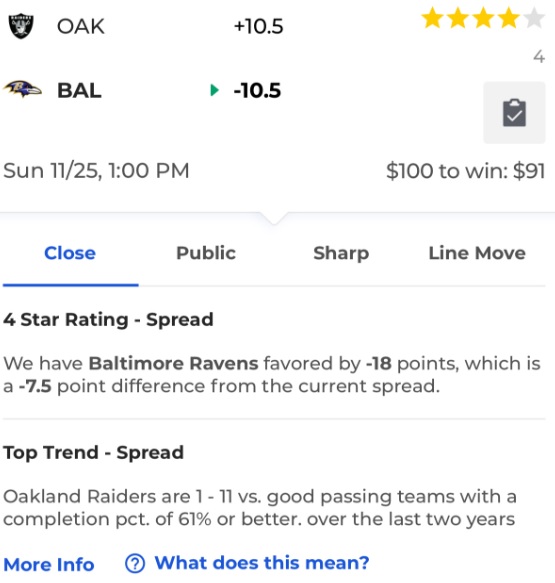
Task: Click the fourth gold rating star
Action: 509,18
